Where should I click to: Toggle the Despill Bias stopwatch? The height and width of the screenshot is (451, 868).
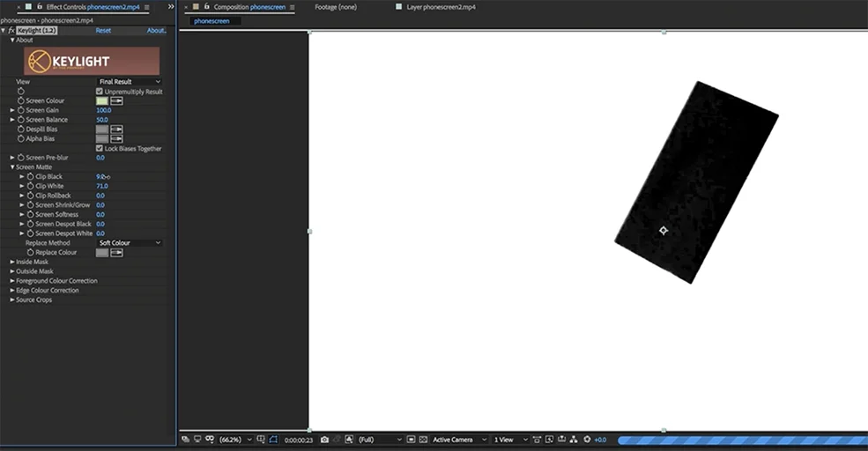pos(21,129)
